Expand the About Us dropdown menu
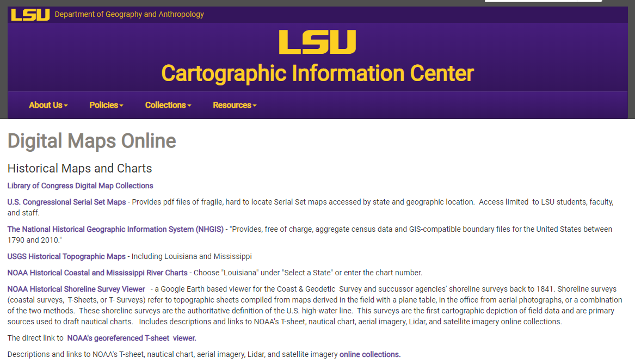The image size is (635, 364). [48, 105]
